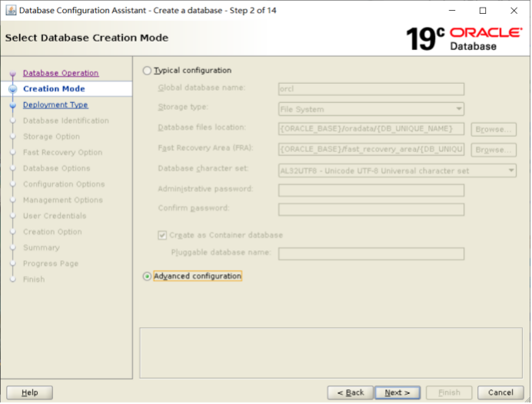Click the Database files location field
532x404 pixels.
pos(371,129)
